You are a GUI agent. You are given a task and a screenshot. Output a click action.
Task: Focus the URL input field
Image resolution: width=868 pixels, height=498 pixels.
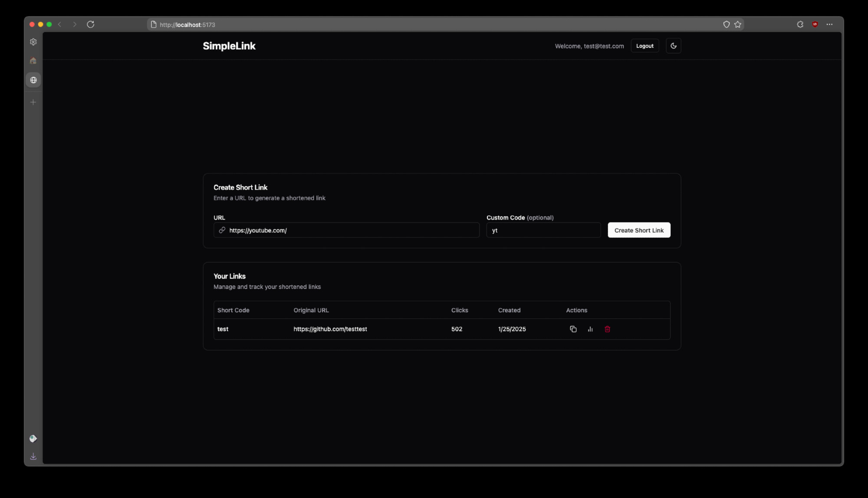[x=352, y=230]
